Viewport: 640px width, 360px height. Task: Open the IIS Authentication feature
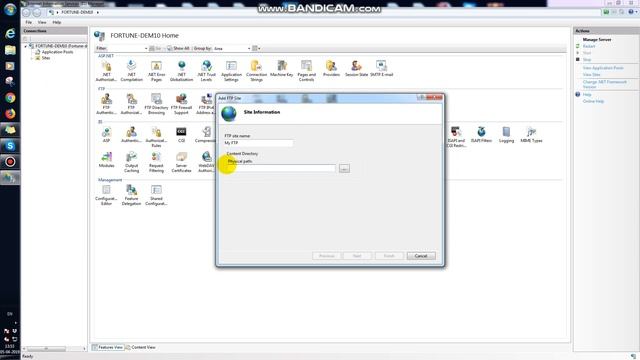point(131,135)
